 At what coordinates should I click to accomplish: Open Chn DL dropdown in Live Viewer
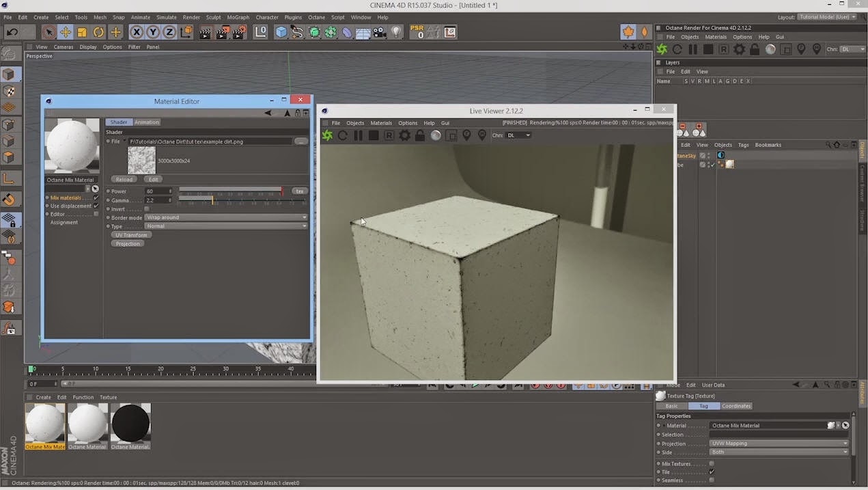pyautogui.click(x=518, y=135)
